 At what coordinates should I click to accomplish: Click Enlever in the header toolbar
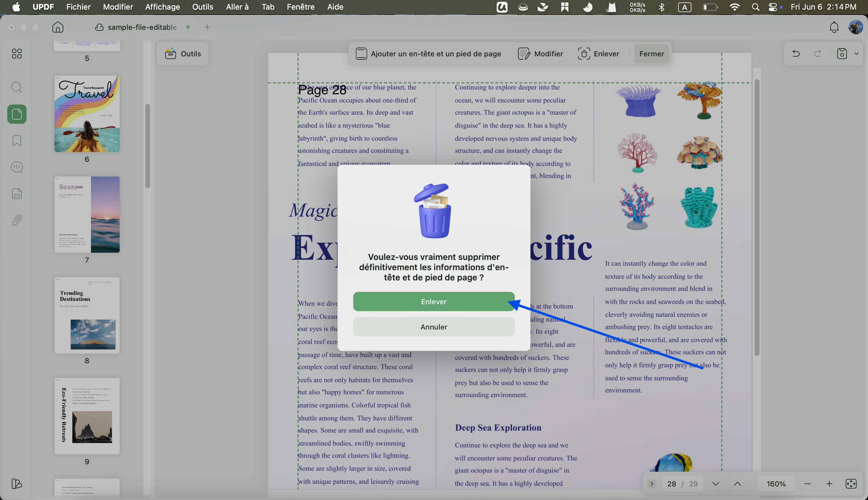[x=599, y=54]
